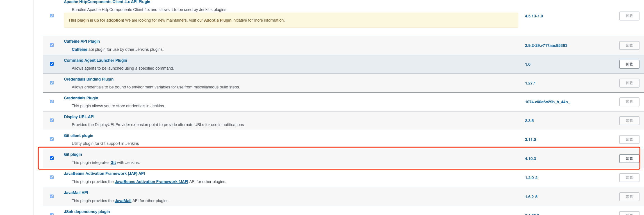Screen dimensions: 644x215
Task: Click version 2.9.2-29.v717aac953ff3 link
Action: tap(546, 45)
